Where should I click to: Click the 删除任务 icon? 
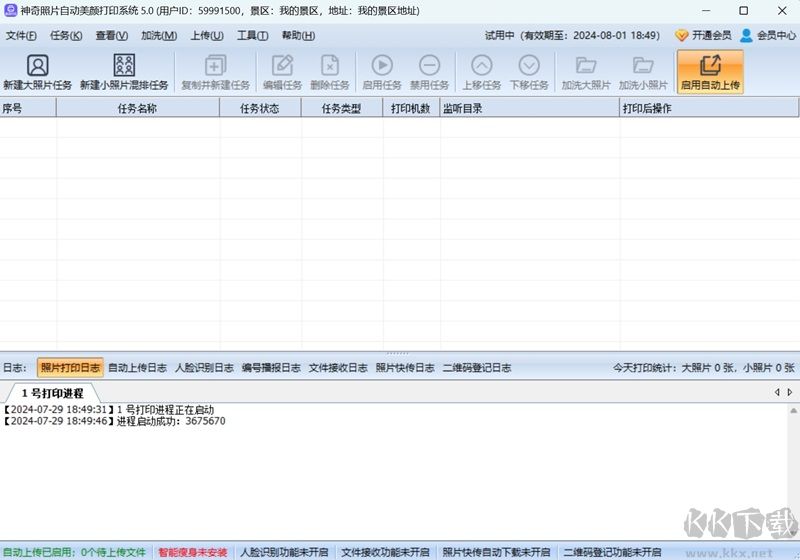[x=330, y=66]
